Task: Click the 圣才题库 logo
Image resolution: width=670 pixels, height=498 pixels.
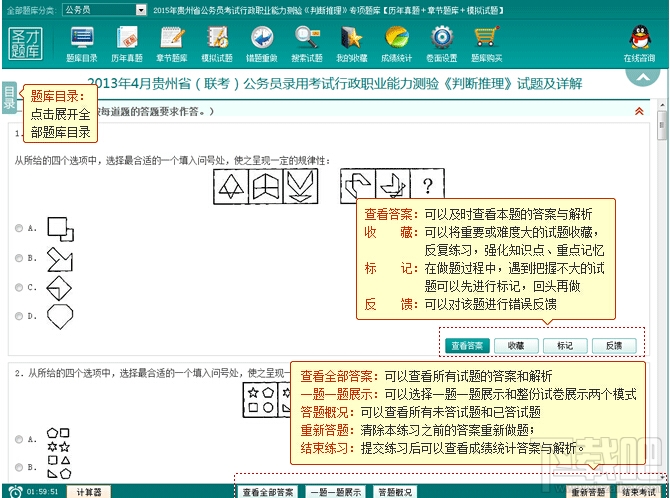Action: (26, 44)
